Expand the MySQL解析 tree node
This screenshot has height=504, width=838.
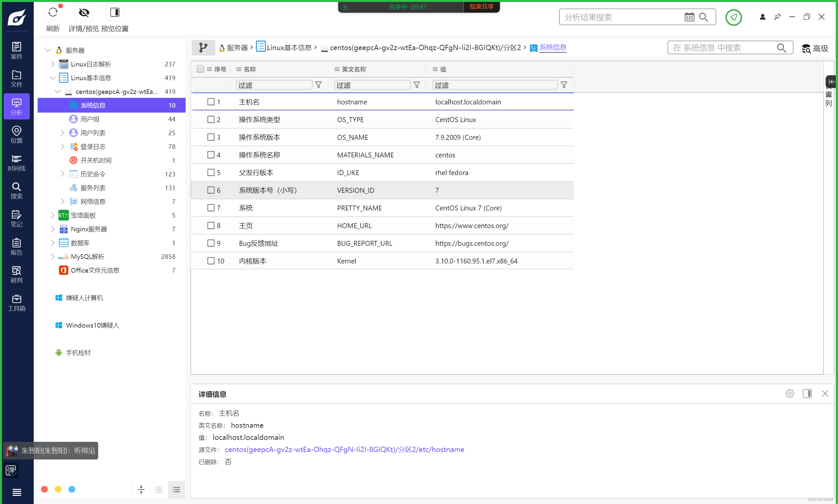[52, 256]
